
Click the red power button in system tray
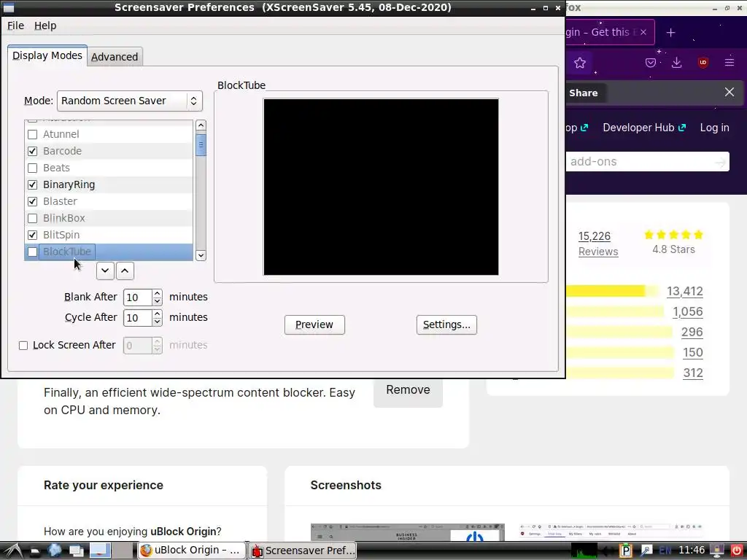[737, 551]
